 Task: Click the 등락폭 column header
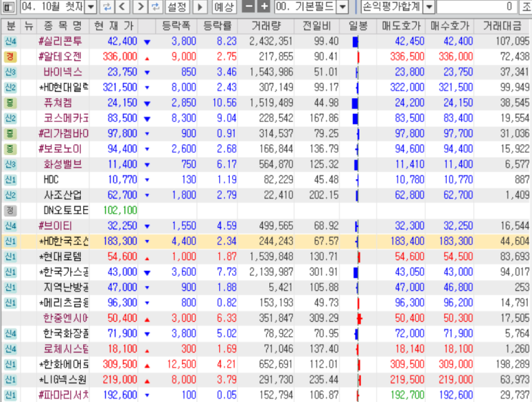176,26
